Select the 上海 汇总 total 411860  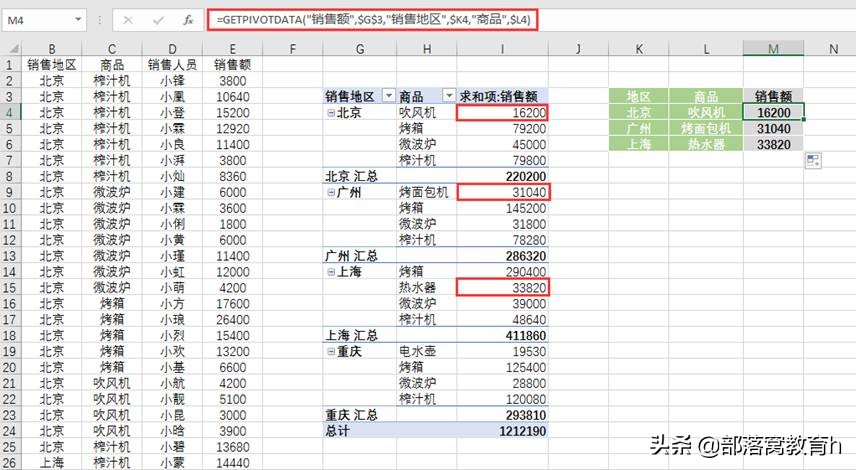pos(502,335)
